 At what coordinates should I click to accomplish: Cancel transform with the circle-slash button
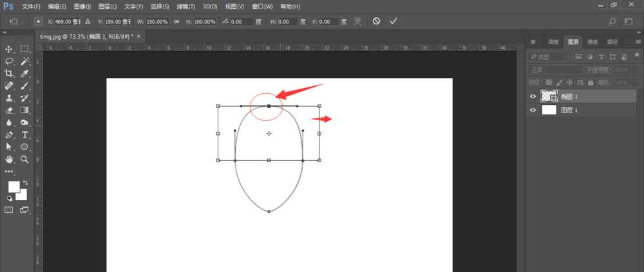(376, 21)
